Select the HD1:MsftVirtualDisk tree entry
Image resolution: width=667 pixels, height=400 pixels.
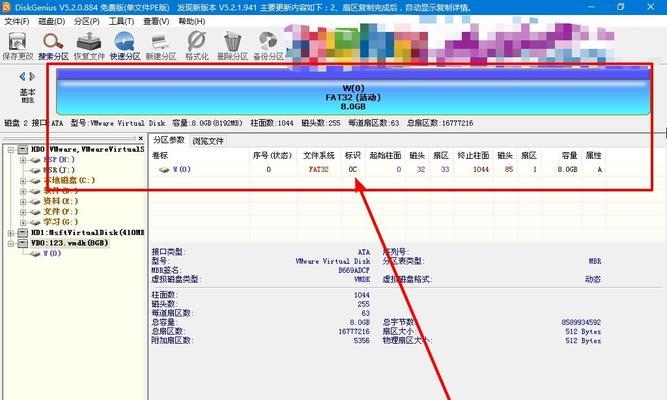[87, 233]
